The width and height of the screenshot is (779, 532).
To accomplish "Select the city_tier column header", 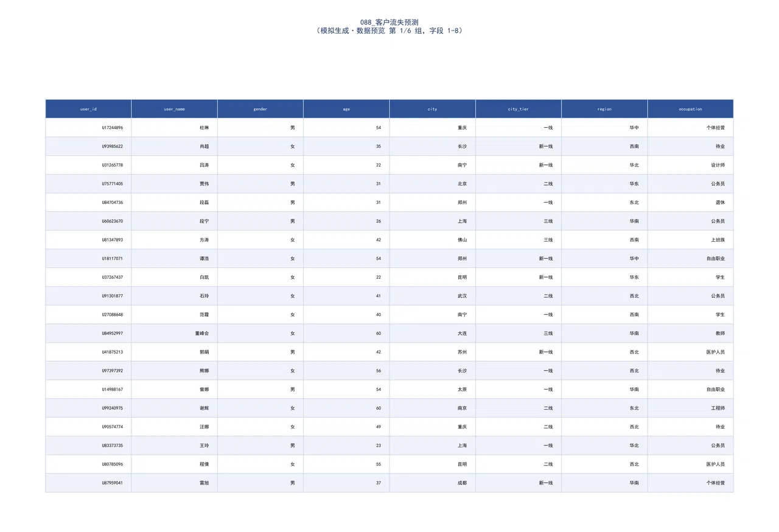I will click(519, 109).
